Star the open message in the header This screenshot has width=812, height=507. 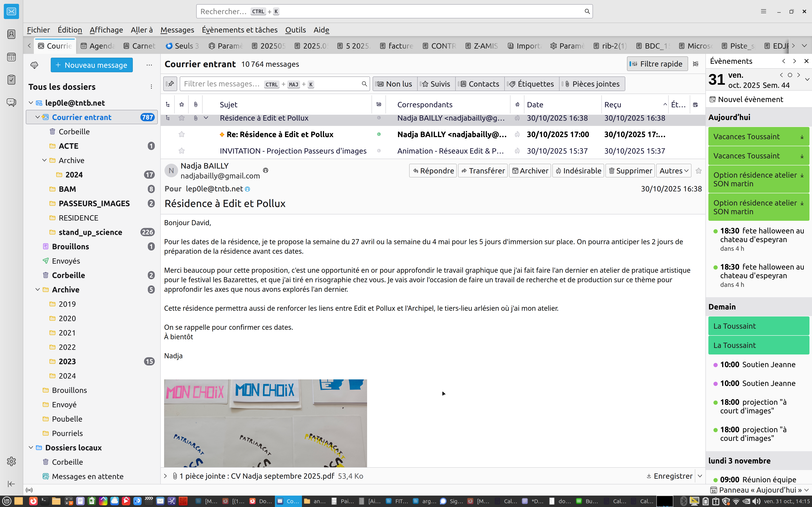click(699, 171)
